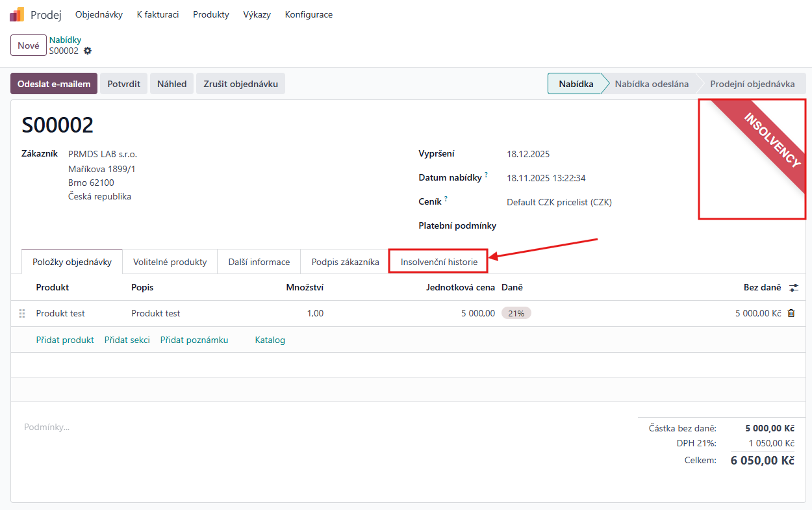Open the Katalog link

(270, 340)
